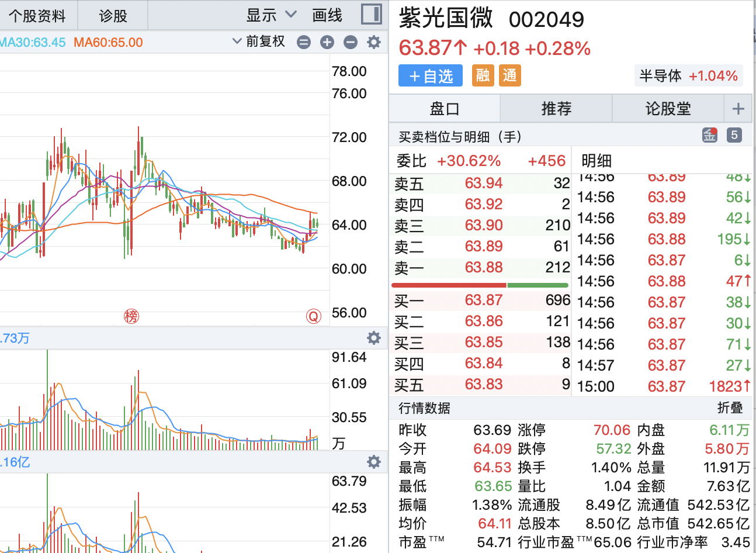756x553 pixels.
Task: Select the 画线 drawing tool
Action: [327, 15]
